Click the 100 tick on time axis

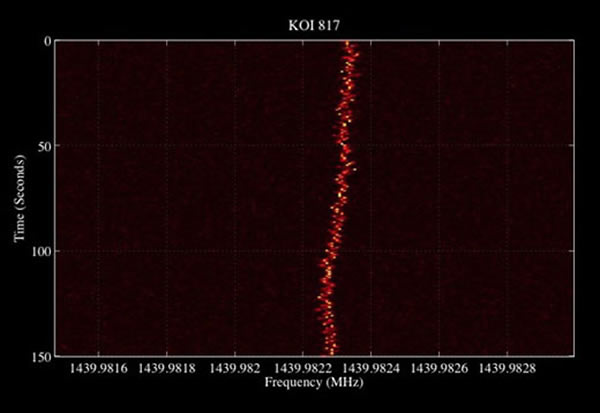coord(42,251)
